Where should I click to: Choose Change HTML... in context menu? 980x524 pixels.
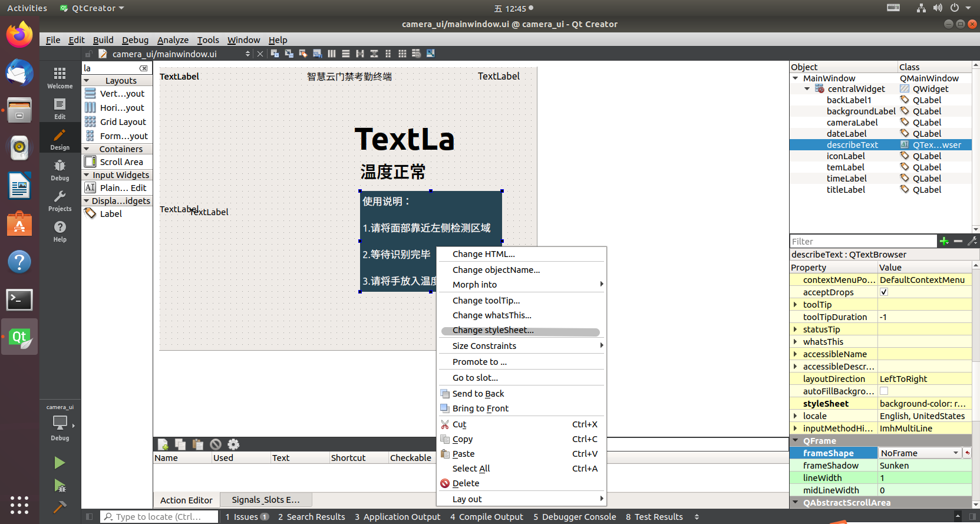[522, 254]
